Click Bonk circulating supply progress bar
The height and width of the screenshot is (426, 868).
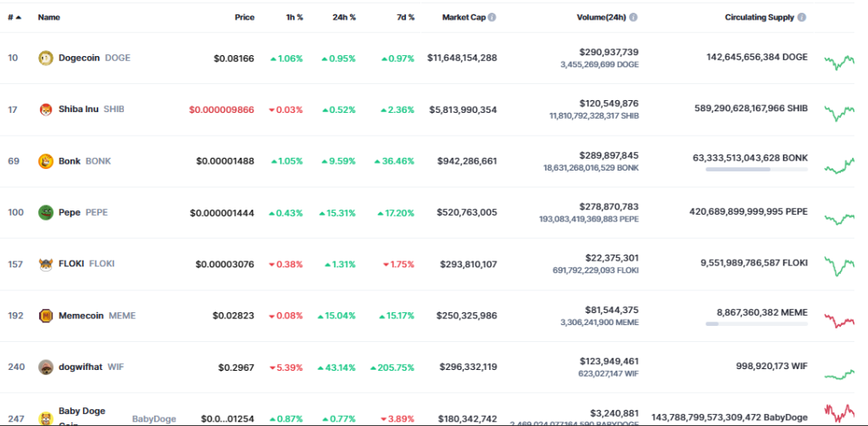point(756,170)
